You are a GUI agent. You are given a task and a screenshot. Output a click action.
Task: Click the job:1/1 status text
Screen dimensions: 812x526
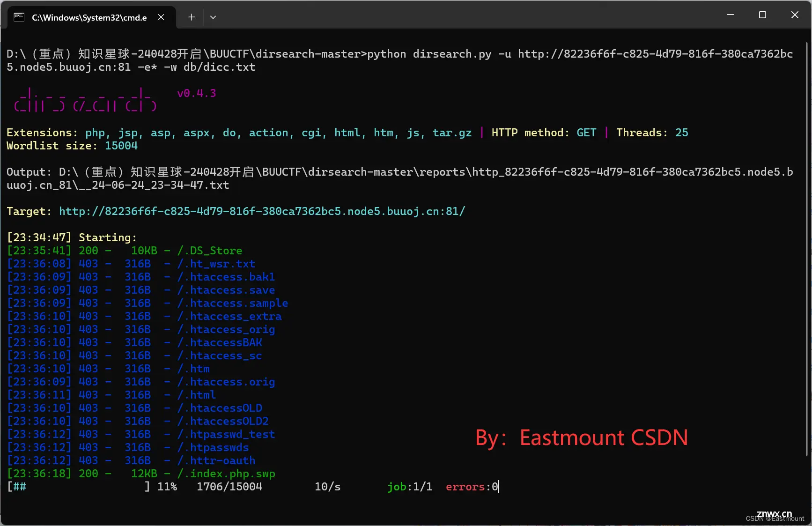coord(410,487)
